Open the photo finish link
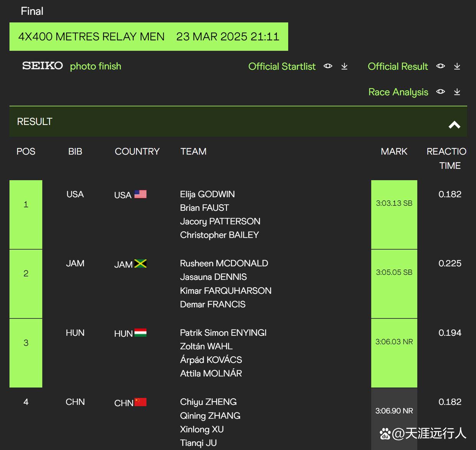476x450 pixels. (x=95, y=66)
